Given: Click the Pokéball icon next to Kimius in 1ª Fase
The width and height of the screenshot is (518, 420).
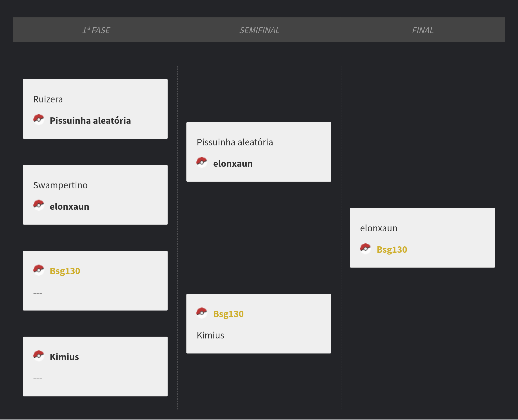Looking at the screenshot, I should tap(39, 356).
